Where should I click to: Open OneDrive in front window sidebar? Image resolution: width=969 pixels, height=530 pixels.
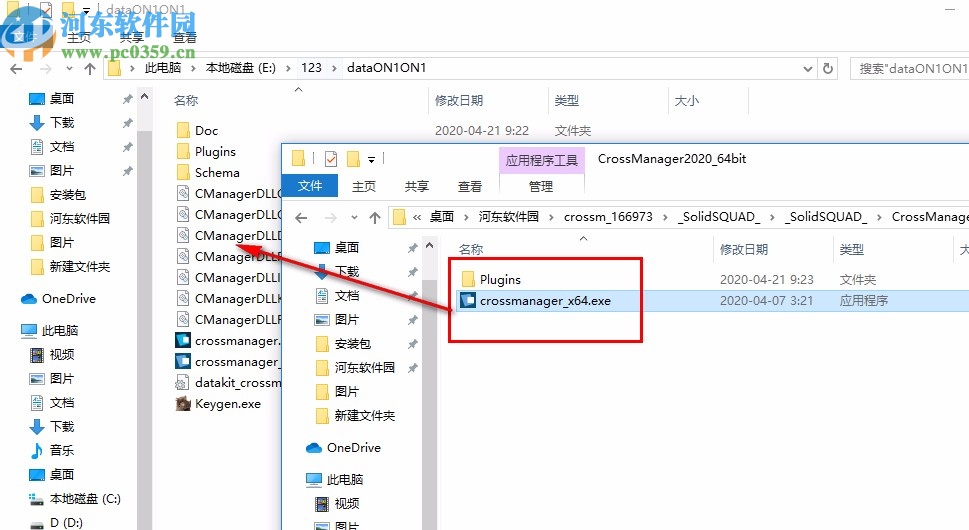coord(344,448)
